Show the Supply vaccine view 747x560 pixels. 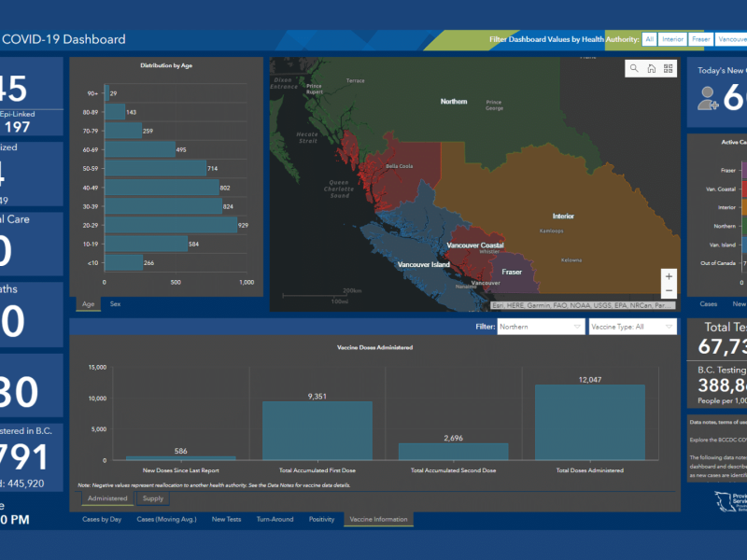(153, 498)
